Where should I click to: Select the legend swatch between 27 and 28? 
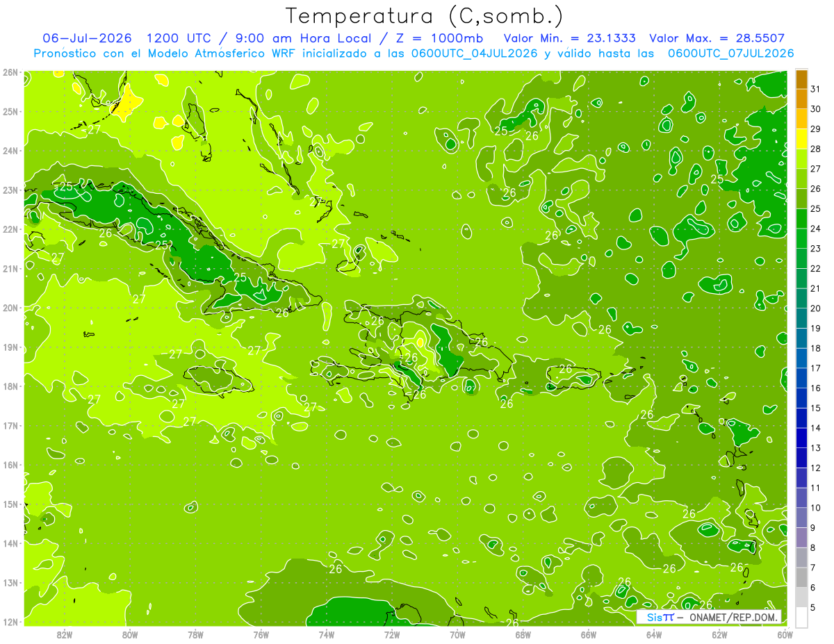point(801,158)
